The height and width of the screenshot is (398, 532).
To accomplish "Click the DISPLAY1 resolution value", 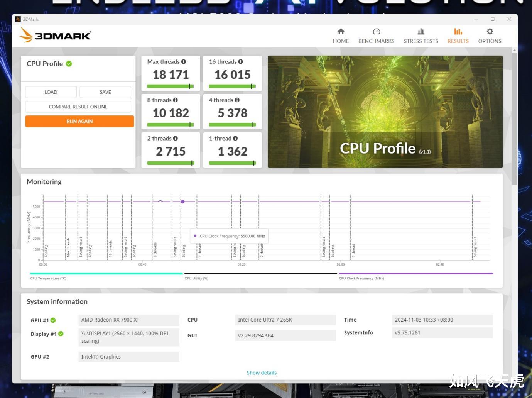I will [129, 337].
